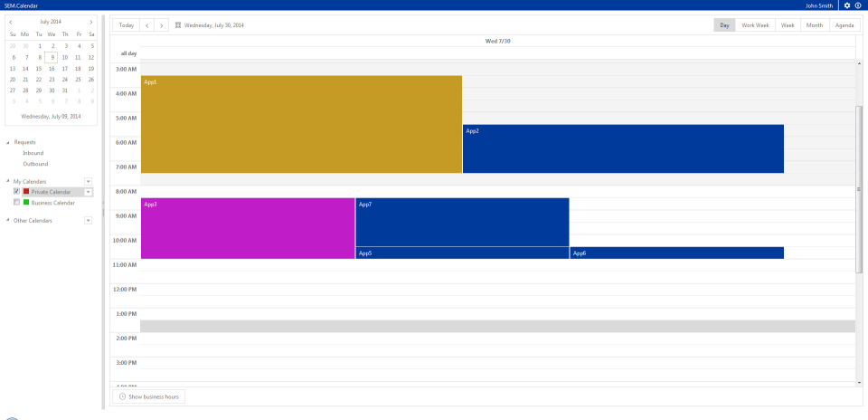This screenshot has width=868, height=420.
Task: Select the App2 appointment
Action: 623,148
